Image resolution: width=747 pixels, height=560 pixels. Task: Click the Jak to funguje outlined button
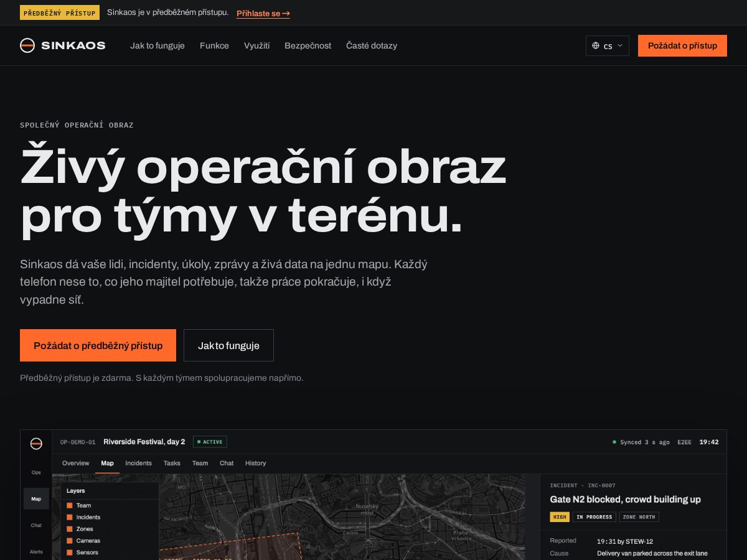click(x=228, y=345)
